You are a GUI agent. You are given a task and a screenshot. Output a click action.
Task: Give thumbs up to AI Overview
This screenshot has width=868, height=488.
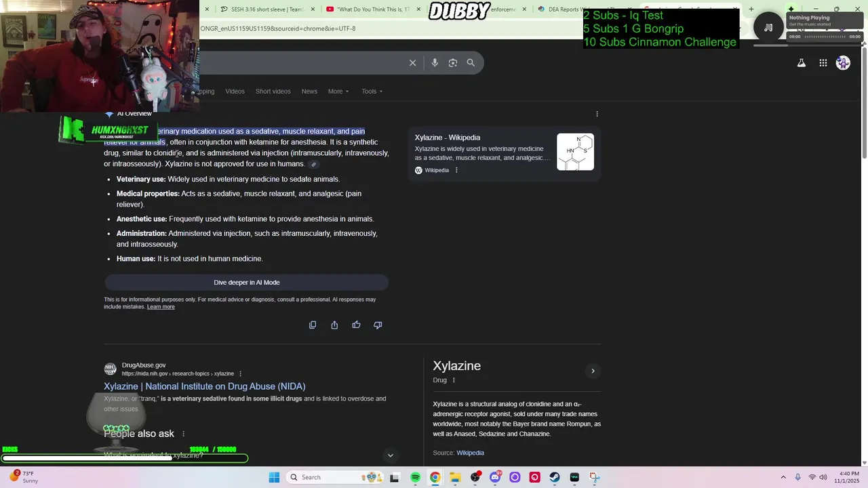pos(356,325)
